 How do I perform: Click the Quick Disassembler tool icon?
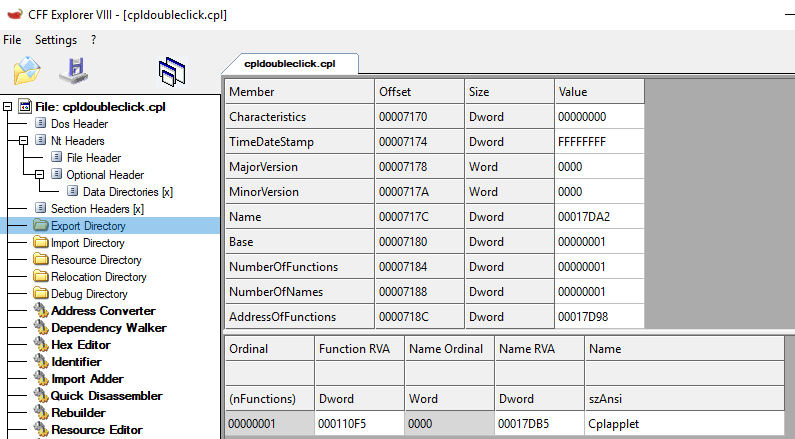coord(41,395)
